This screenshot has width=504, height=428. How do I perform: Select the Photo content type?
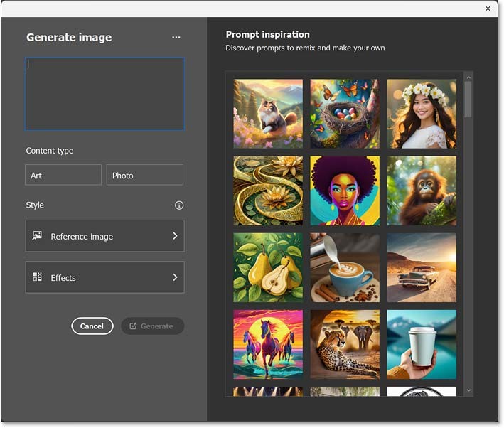[145, 175]
